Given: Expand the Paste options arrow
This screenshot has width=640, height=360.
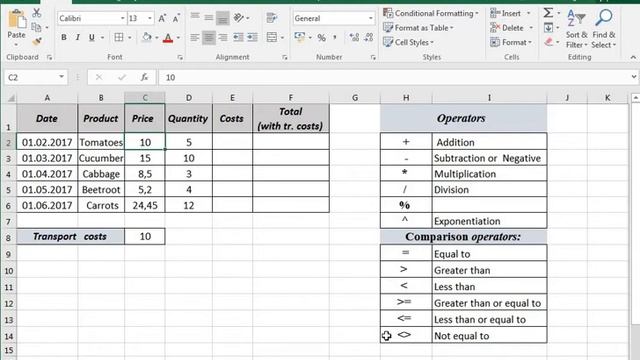Looking at the screenshot, I should point(16,44).
